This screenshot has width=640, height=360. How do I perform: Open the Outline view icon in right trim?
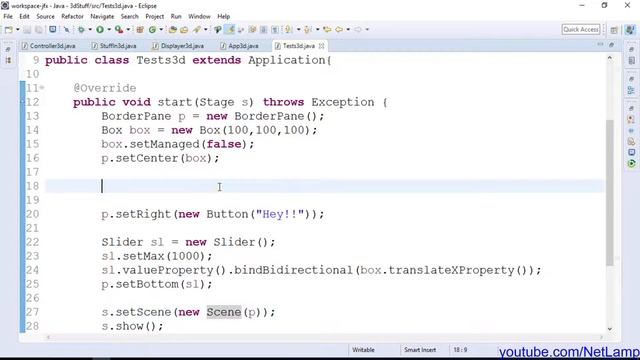[631, 90]
